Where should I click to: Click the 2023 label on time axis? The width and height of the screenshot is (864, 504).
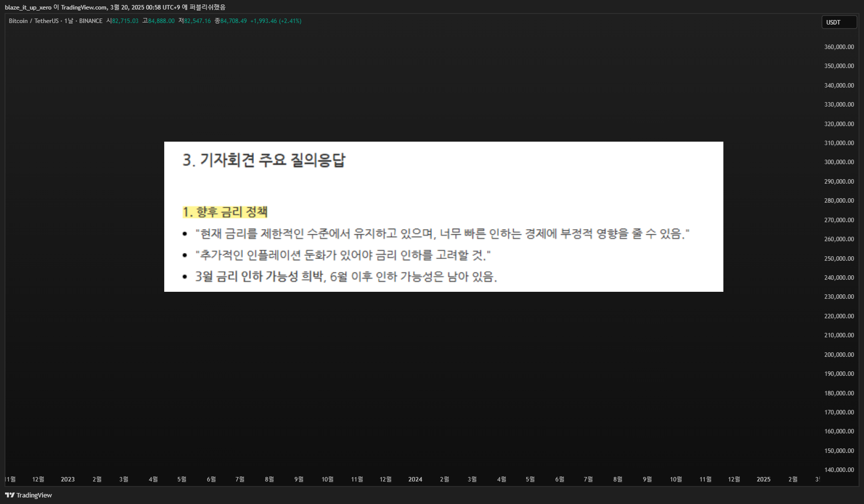point(68,479)
